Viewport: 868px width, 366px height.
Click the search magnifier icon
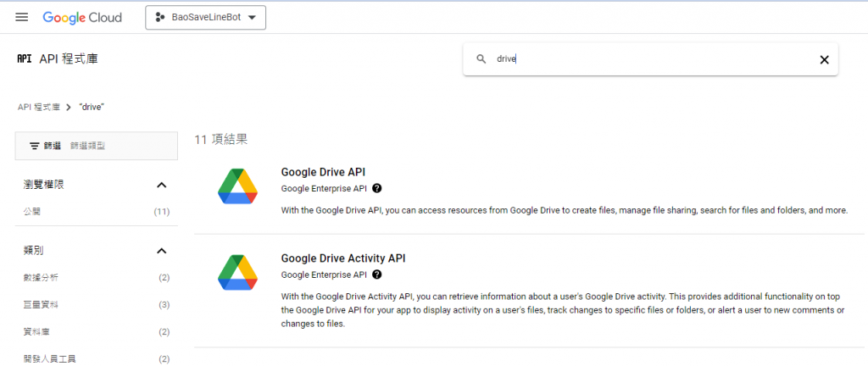[x=481, y=59]
